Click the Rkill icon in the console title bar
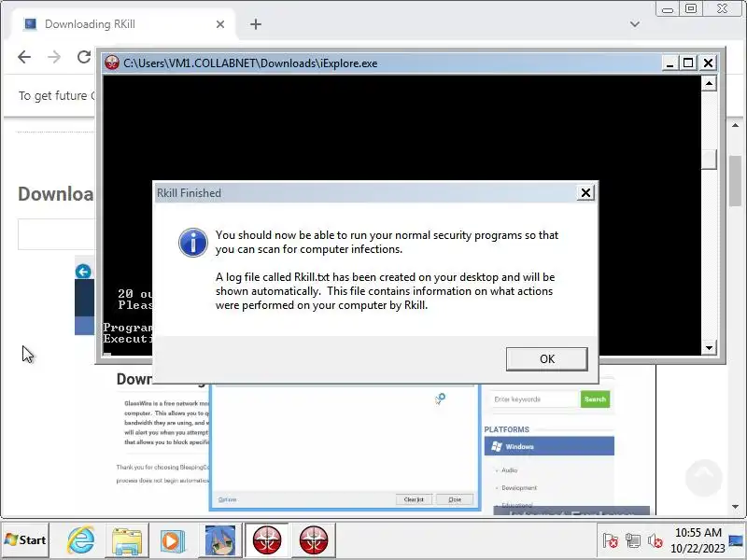Image resolution: width=747 pixels, height=560 pixels. click(112, 63)
